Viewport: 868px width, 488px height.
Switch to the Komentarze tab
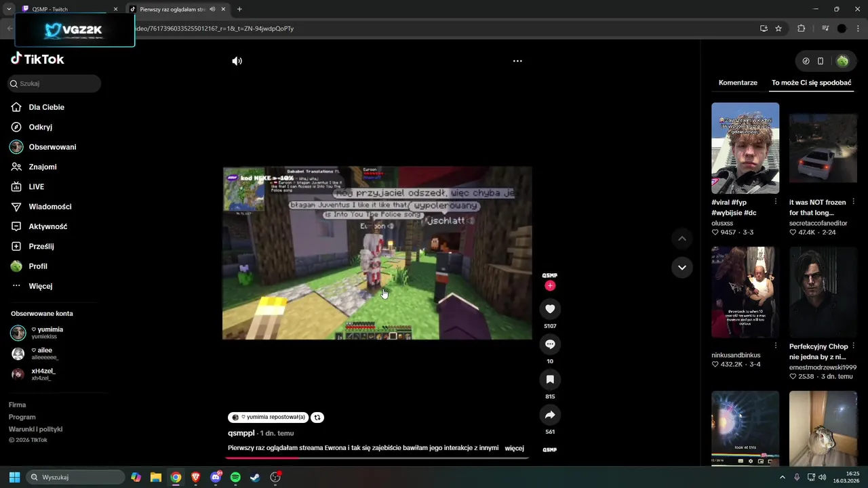pyautogui.click(x=738, y=83)
